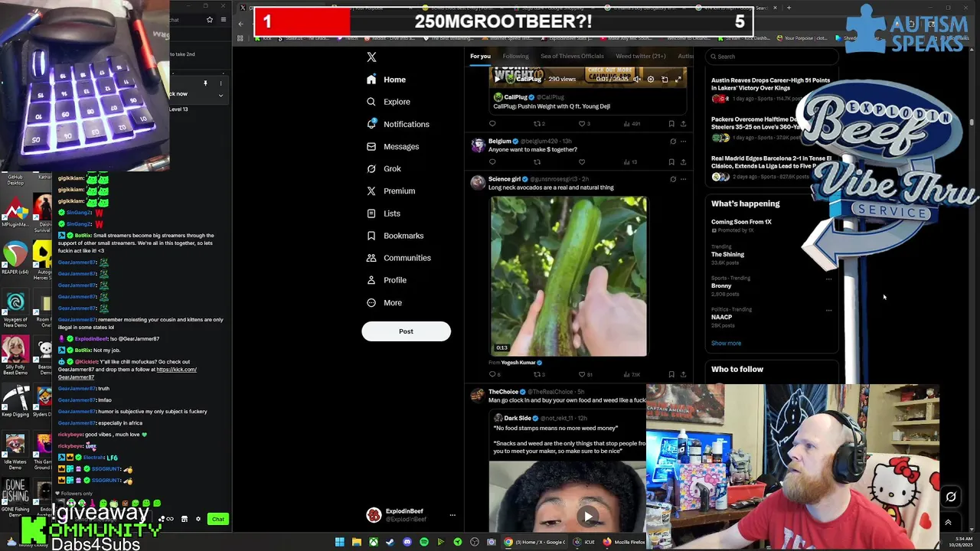Open Profile in X sidebar
Viewport: 980px width, 551px height.
point(387,280)
